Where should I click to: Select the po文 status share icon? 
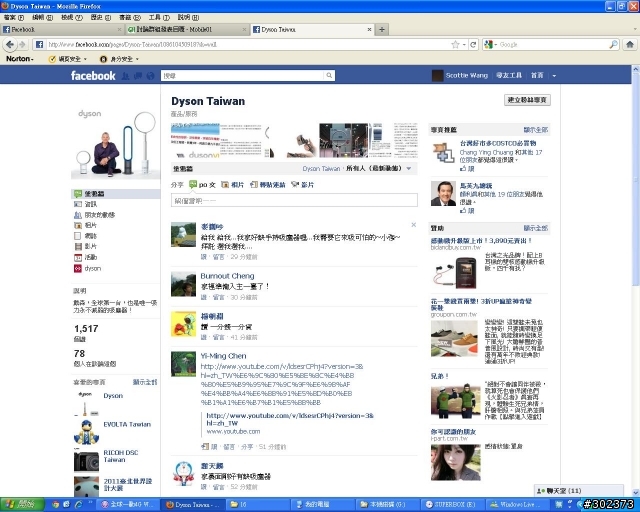point(193,185)
